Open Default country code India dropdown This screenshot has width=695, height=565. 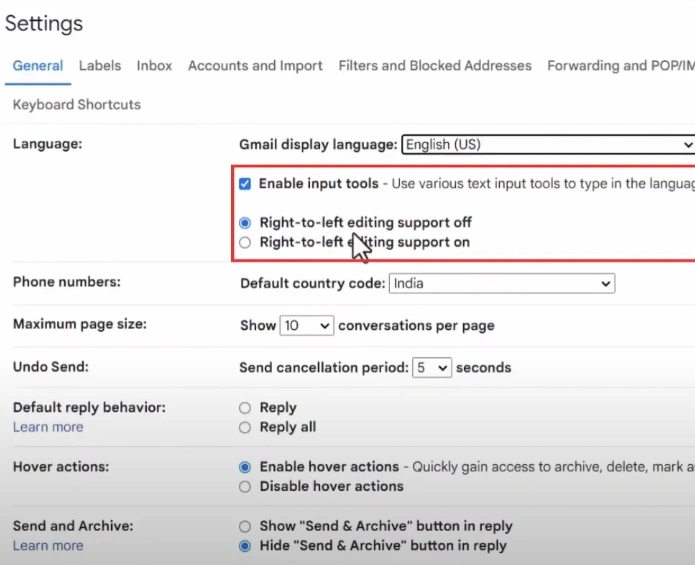point(502,283)
